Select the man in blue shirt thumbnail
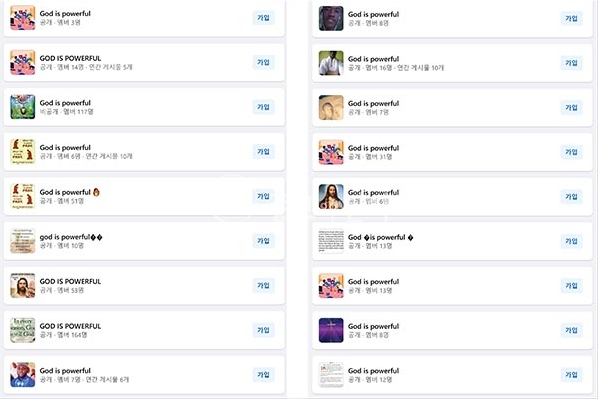The height and width of the screenshot is (399, 598). [x=23, y=375]
